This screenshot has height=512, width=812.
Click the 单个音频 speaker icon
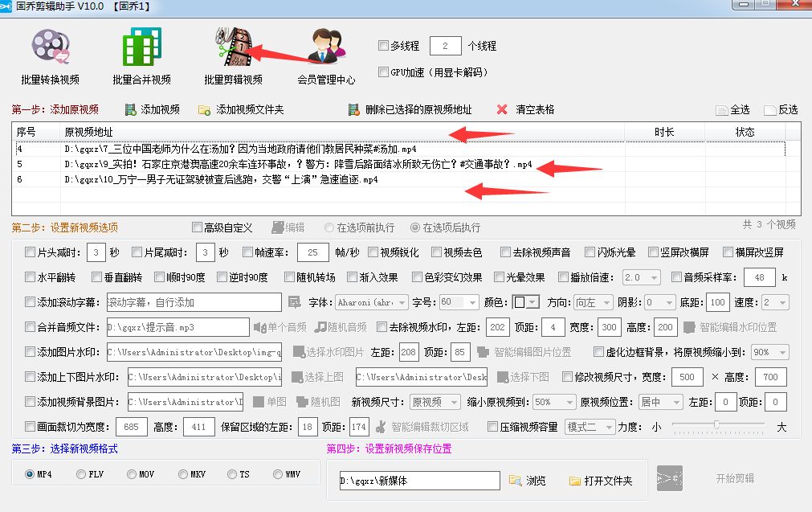tap(259, 327)
